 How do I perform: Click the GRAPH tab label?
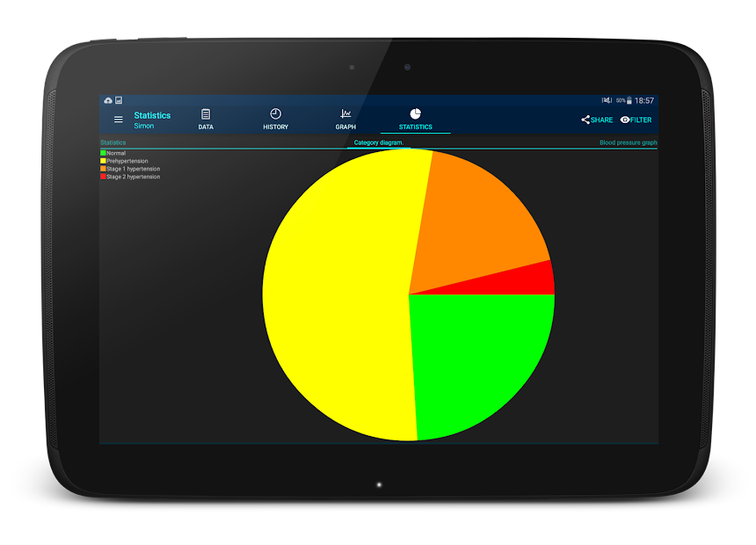(x=345, y=127)
